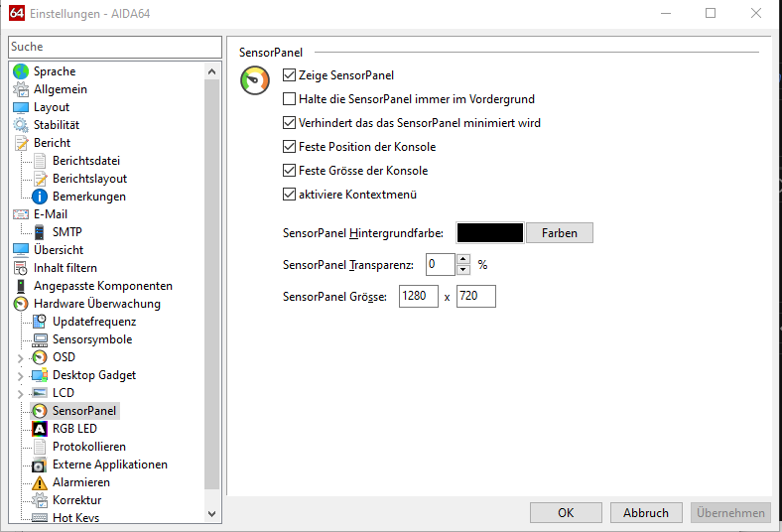Click the SensorPanel width field 1280
Screen dimensions: 782x532
419,296
